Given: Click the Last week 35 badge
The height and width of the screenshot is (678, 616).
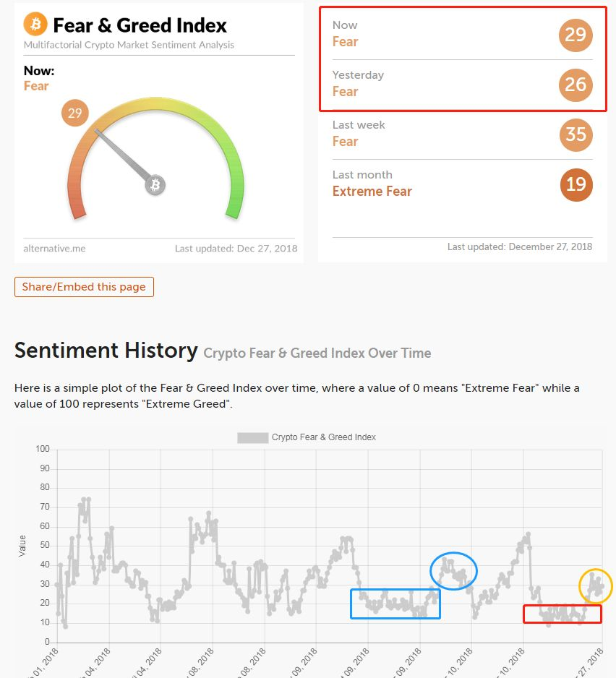Looking at the screenshot, I should [x=576, y=135].
